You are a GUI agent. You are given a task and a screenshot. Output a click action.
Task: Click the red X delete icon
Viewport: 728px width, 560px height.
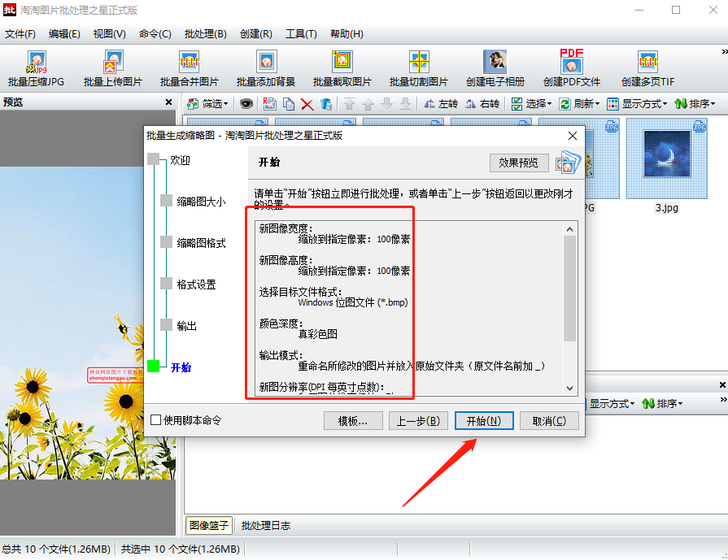pos(307,104)
